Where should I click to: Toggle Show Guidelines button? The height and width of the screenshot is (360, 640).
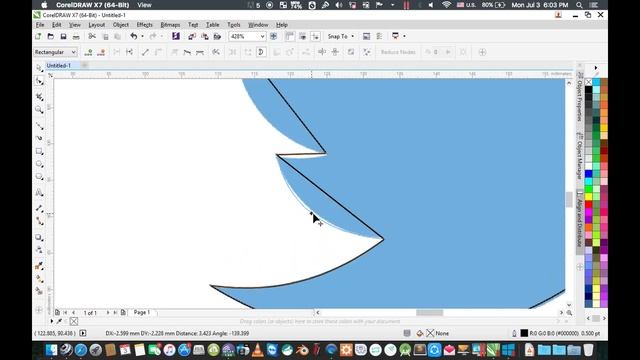[316, 36]
